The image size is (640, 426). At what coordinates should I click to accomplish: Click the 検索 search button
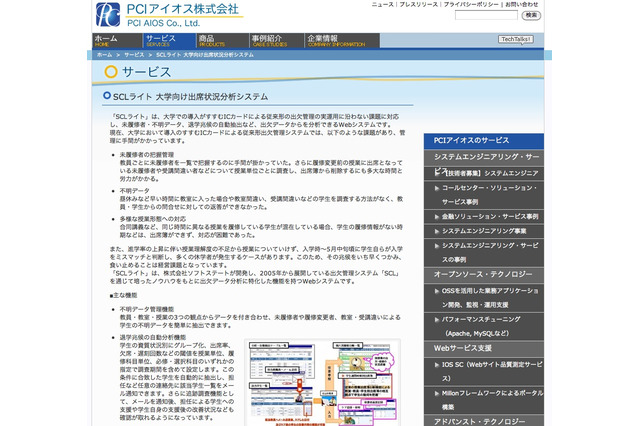(x=531, y=15)
